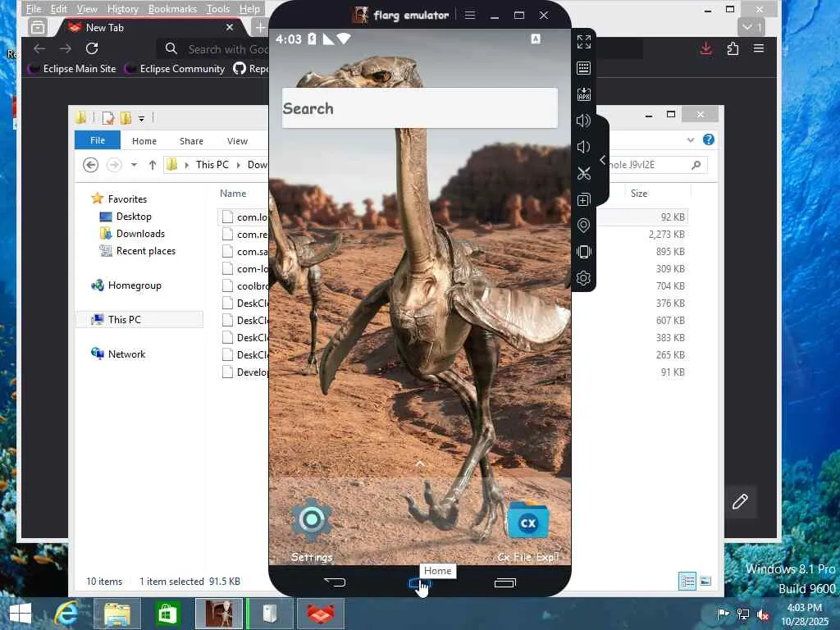The image size is (840, 630).
Task: Tap the Android Recents navigation button
Action: coord(505,583)
